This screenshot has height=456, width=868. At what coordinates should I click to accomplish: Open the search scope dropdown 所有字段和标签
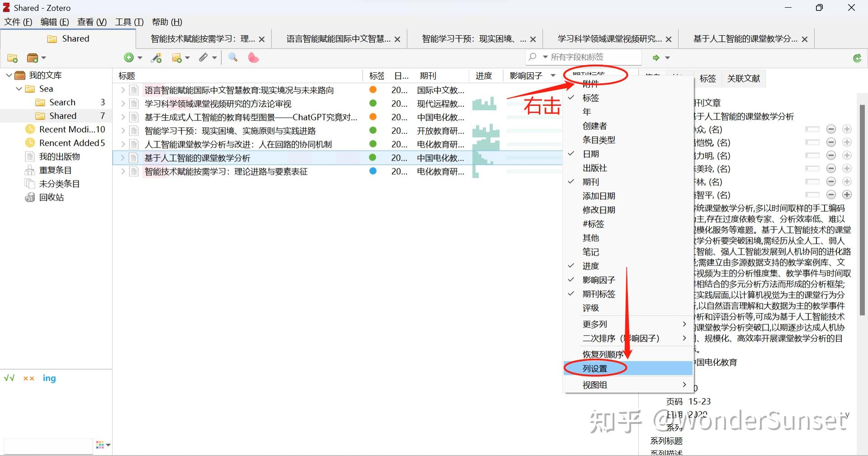click(x=545, y=57)
